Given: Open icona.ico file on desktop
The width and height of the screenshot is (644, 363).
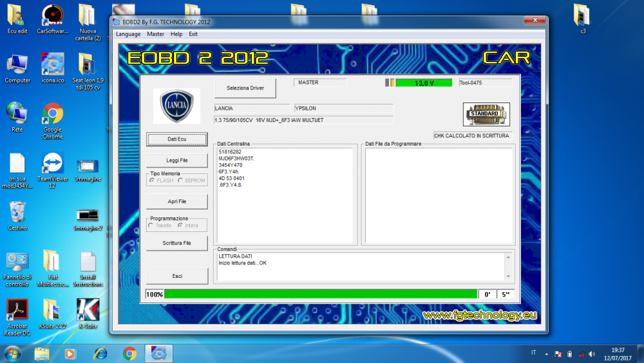Looking at the screenshot, I should coord(53,68).
